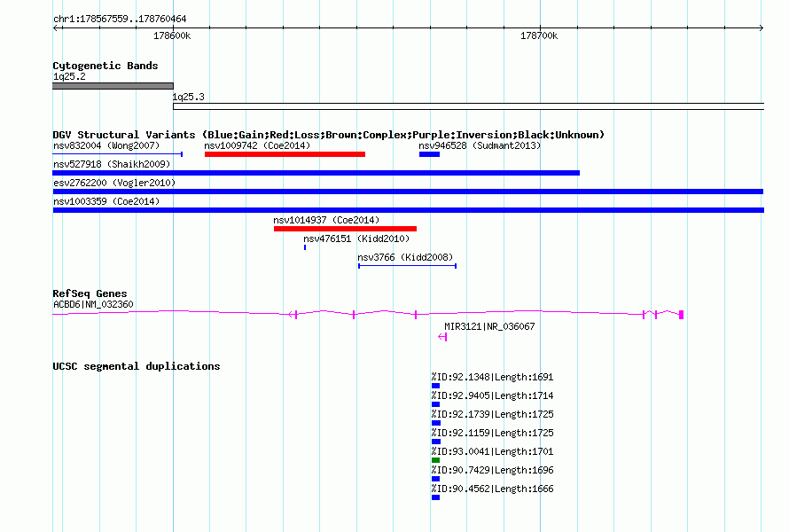Select the %ID:90.4562|Length:1666 label
Screen dimensions: 789x532
coord(492,489)
